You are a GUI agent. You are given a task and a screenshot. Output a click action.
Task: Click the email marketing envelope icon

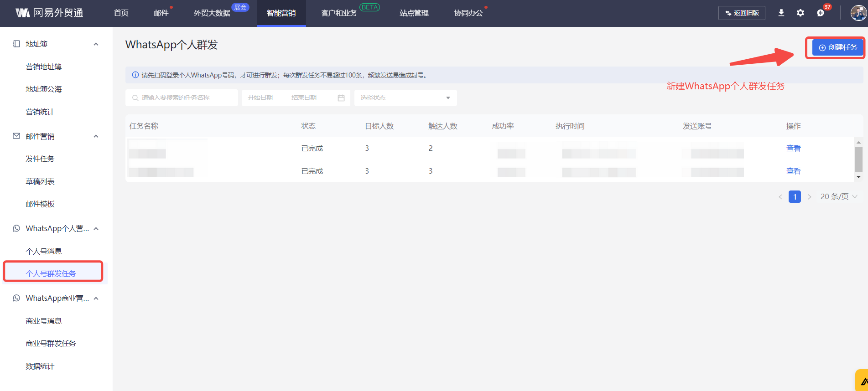(x=16, y=136)
